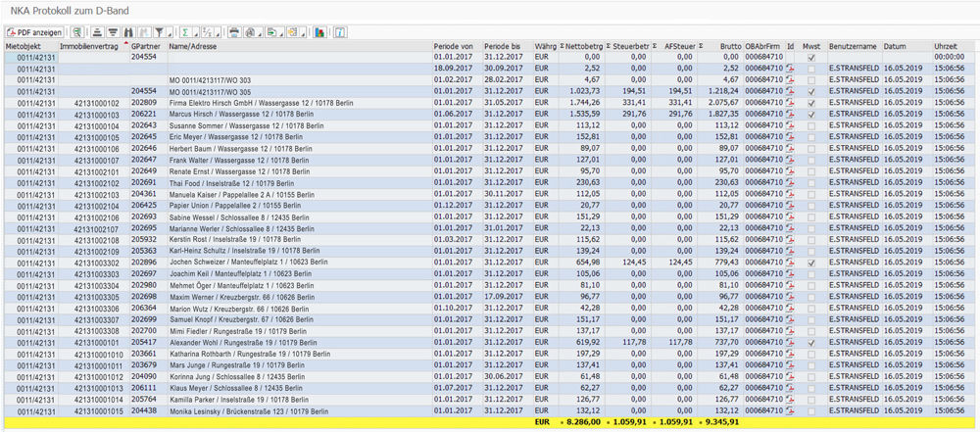Click the Immobilienvertrag column header

91,46
